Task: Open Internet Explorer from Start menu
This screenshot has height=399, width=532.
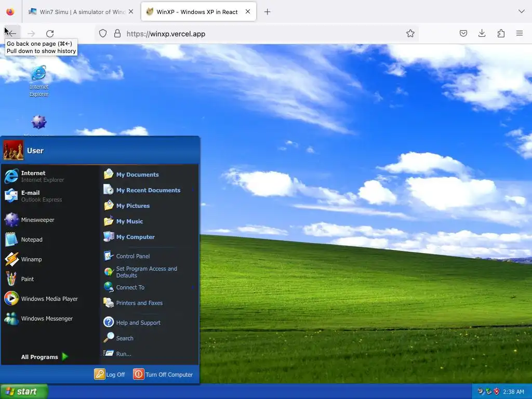Action: [50, 177]
